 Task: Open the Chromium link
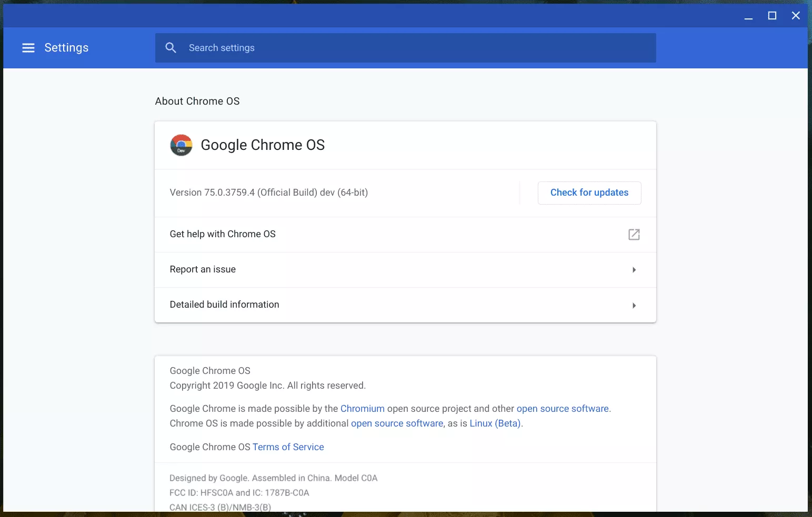pos(362,409)
